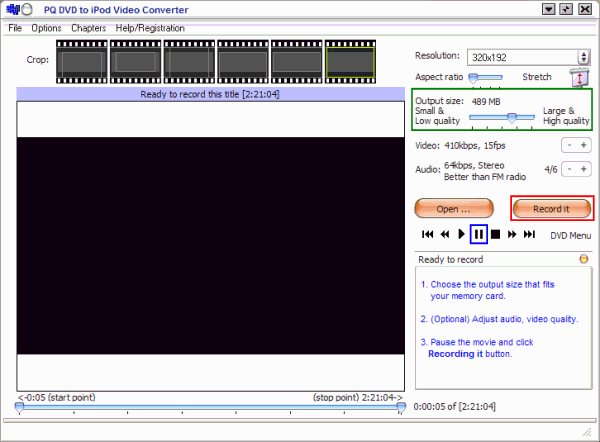Click the Aspect ratio slider handle
This screenshot has height=442, width=600.
(474, 78)
